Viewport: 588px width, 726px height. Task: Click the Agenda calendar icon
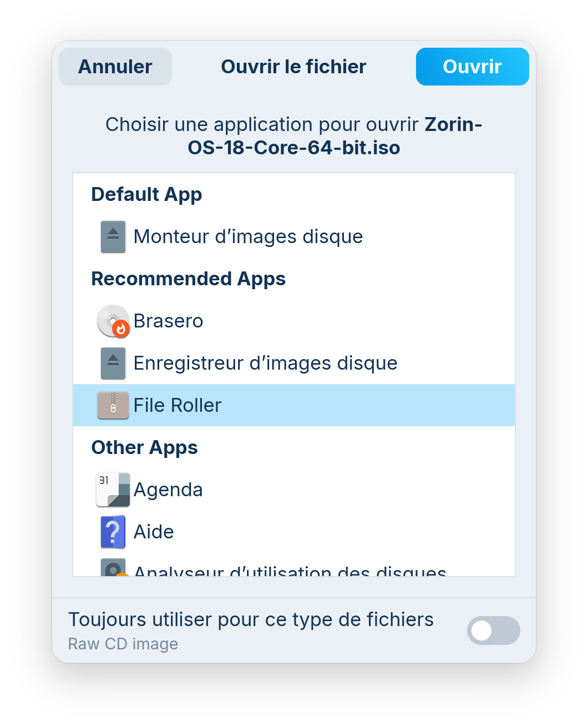coord(113,490)
